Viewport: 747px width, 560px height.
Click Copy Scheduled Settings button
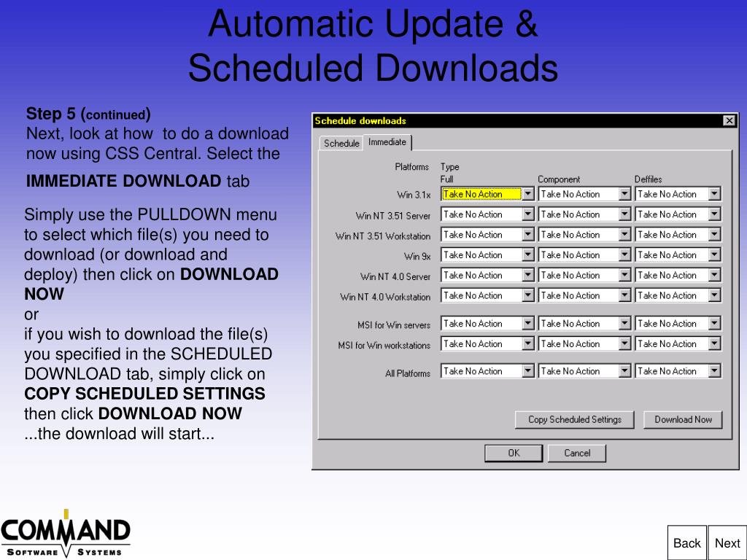[575, 419]
